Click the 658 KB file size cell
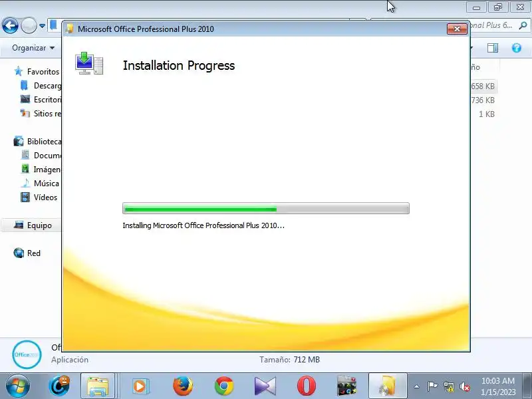 [x=483, y=86]
